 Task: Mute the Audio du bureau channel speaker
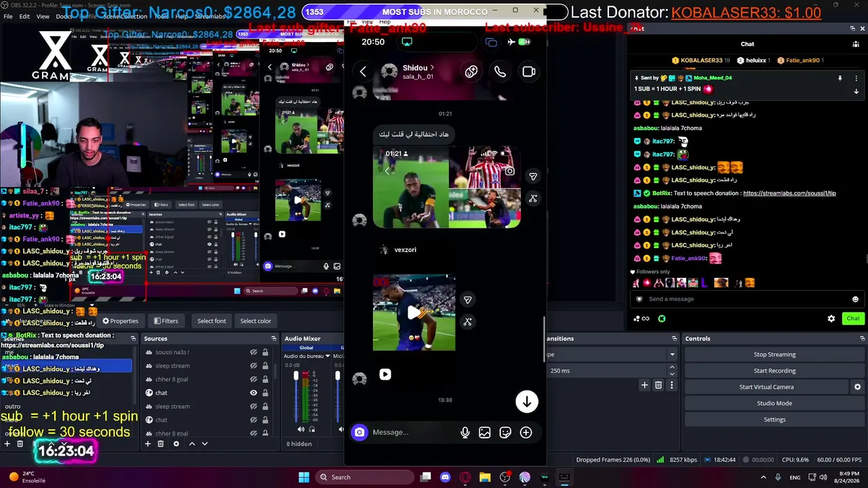(x=301, y=429)
